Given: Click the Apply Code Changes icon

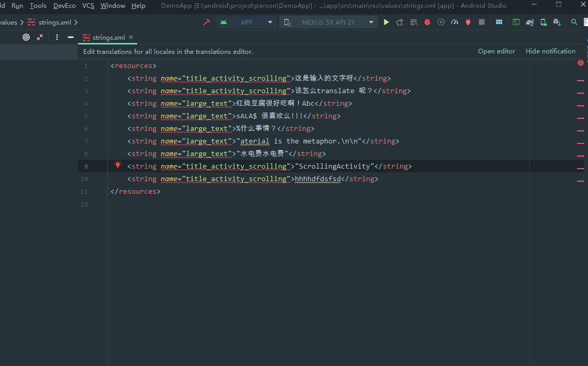Looking at the screenshot, I should click(x=414, y=22).
